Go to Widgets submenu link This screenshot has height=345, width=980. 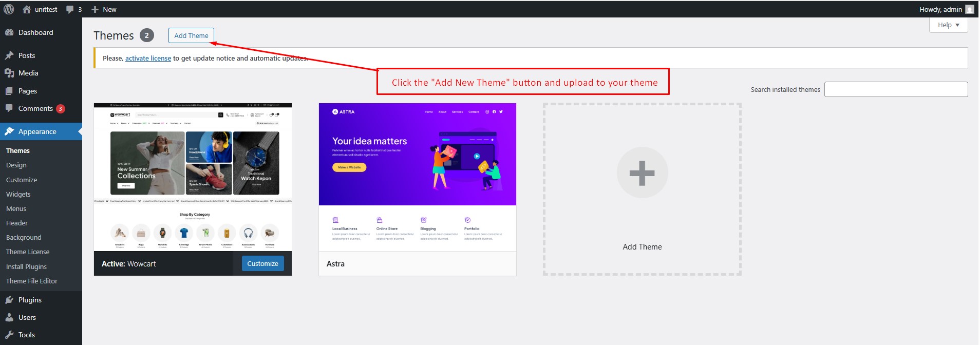tap(18, 194)
